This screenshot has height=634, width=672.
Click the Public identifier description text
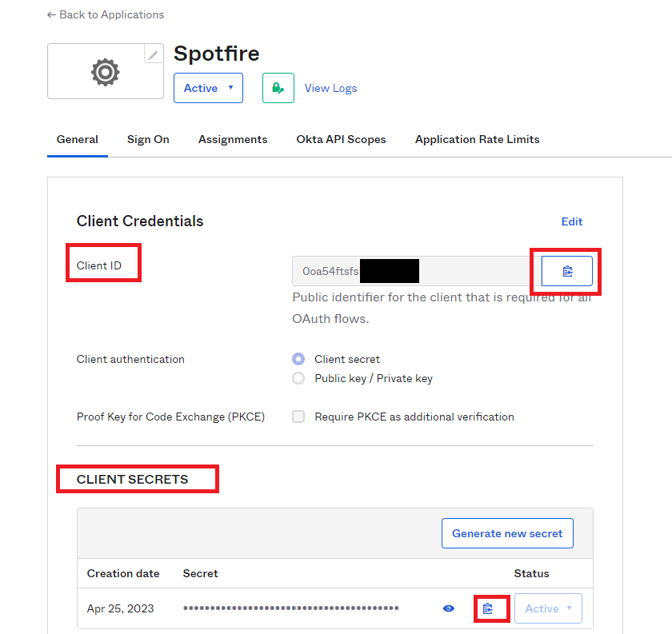(442, 308)
